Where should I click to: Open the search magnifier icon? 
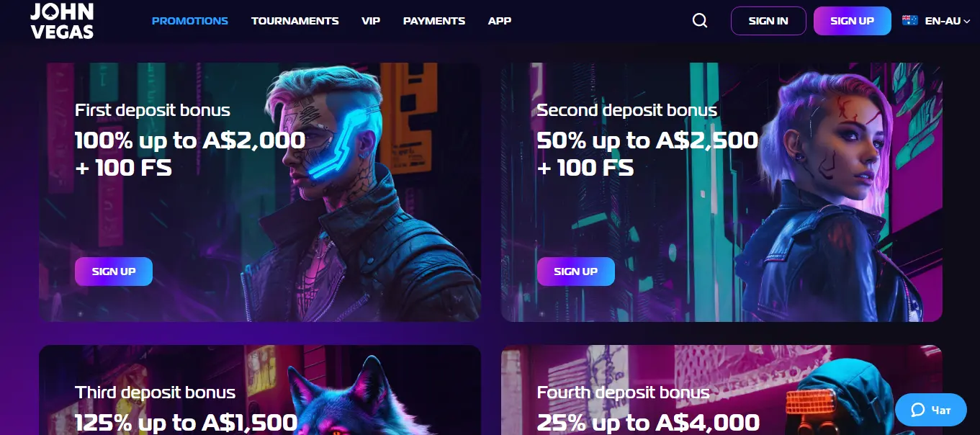700,21
